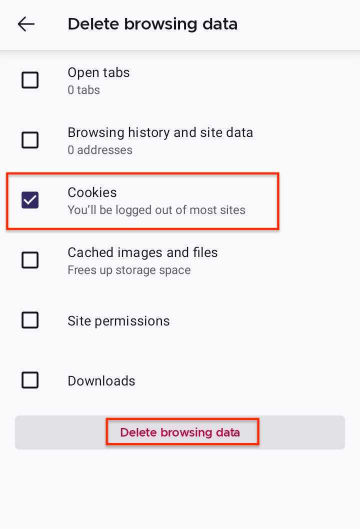Click the Frees up storage space text

129,270
